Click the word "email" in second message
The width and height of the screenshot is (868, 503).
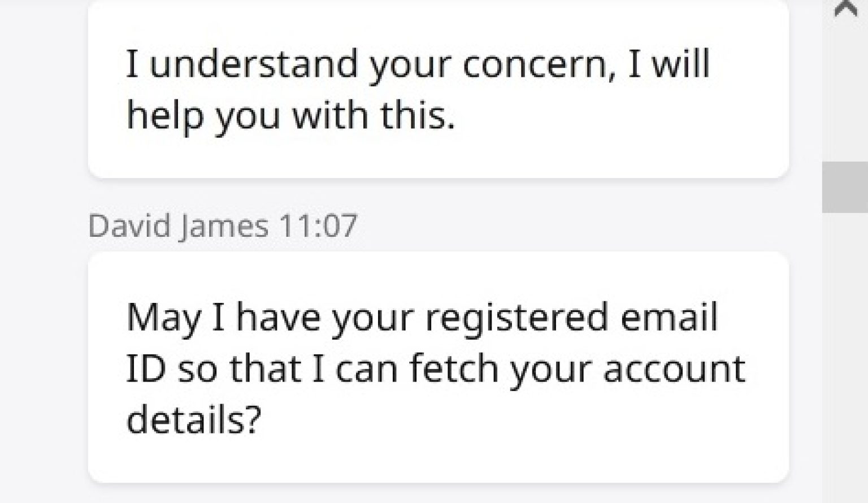click(669, 318)
